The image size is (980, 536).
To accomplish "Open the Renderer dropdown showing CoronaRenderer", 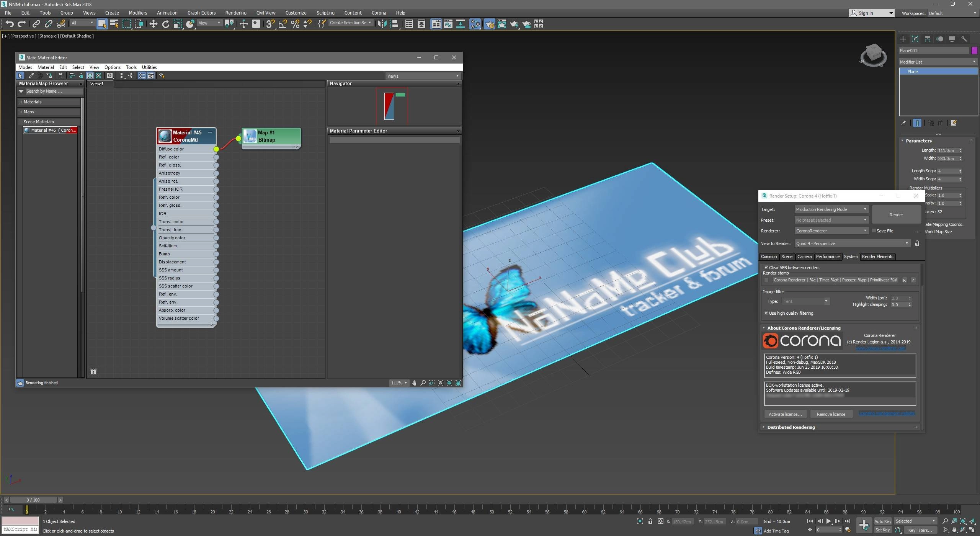I will 831,231.
